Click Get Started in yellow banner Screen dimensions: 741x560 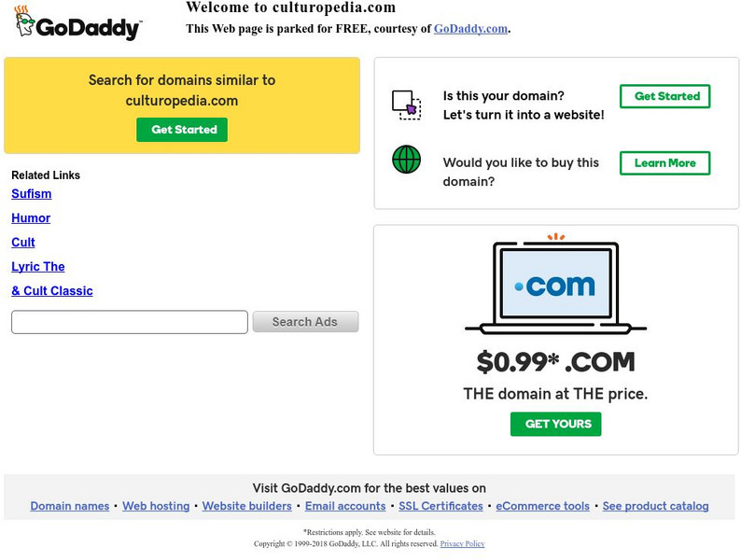182,130
